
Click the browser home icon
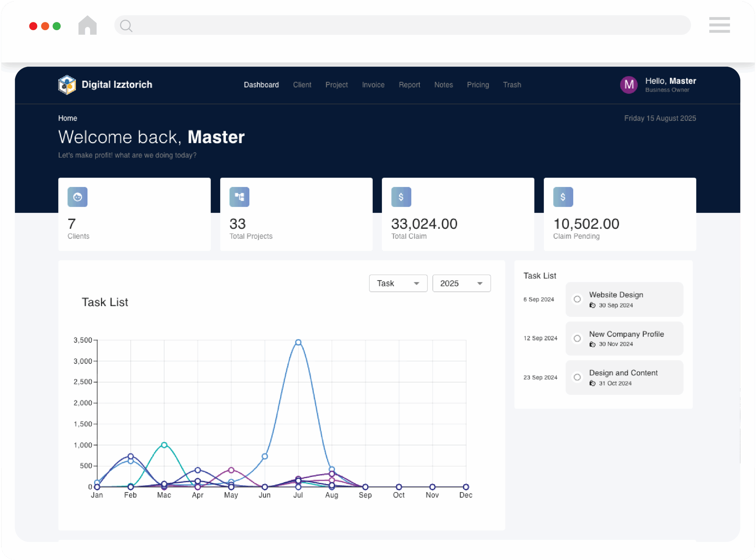87,25
